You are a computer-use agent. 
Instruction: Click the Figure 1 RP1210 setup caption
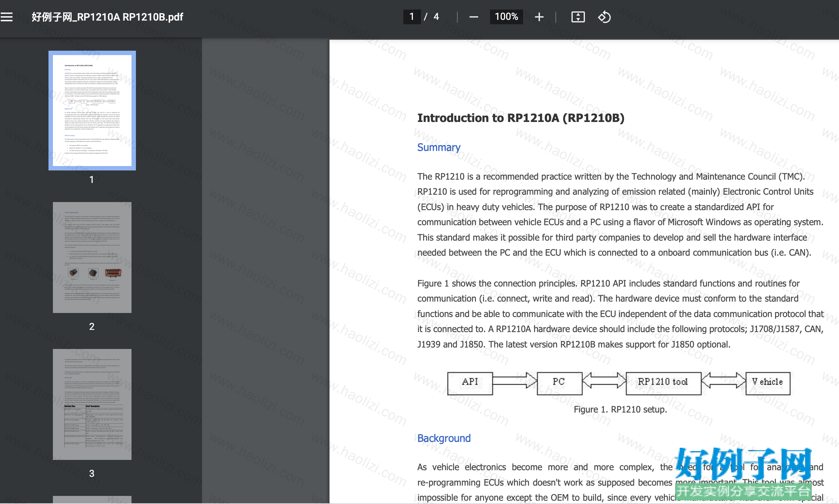(620, 410)
